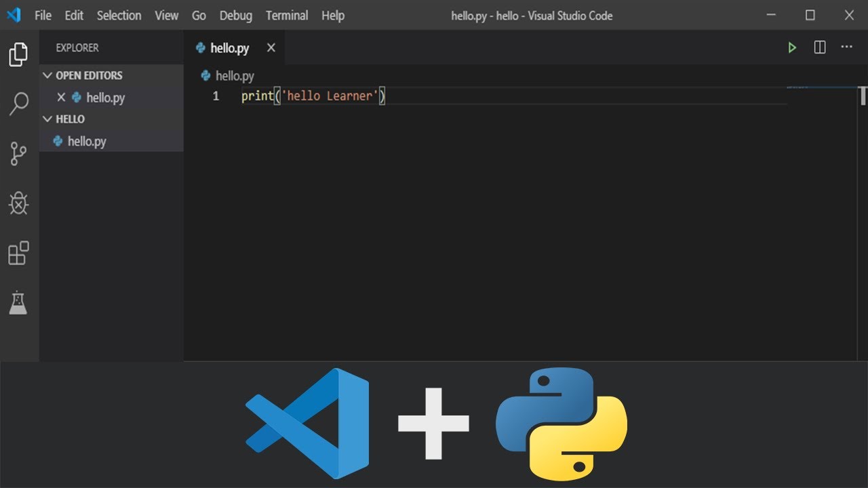Place cursor in 'hello Learner' string
Viewport: 868px width, 488px height.
329,96
